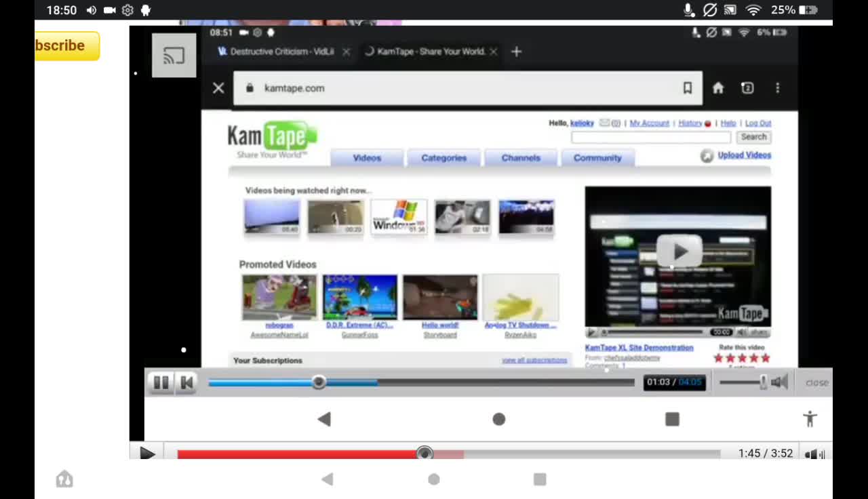Screen dimensions: 868x499
Task: Click the skip-to-start button beside pause
Action: (x=186, y=382)
